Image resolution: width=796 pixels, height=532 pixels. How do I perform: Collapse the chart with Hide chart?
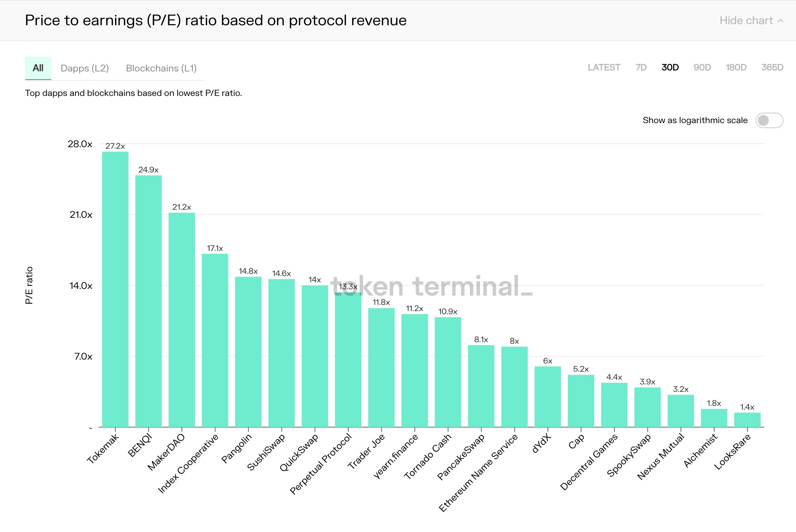[x=751, y=21]
